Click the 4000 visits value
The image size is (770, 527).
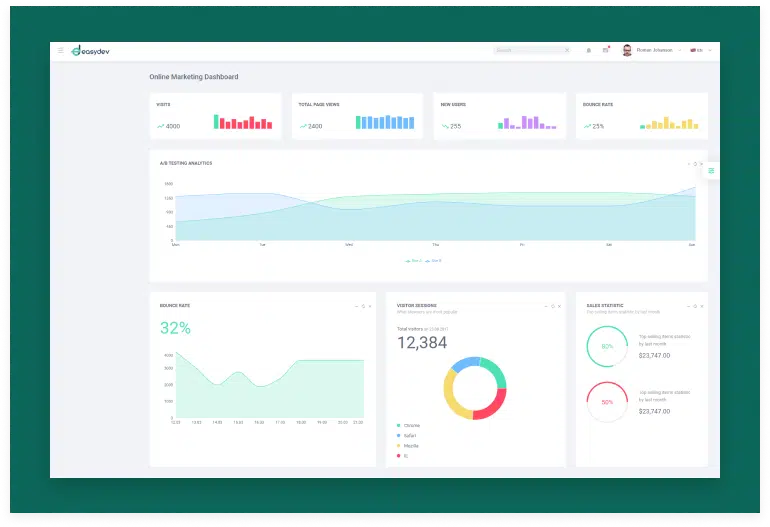click(173, 126)
